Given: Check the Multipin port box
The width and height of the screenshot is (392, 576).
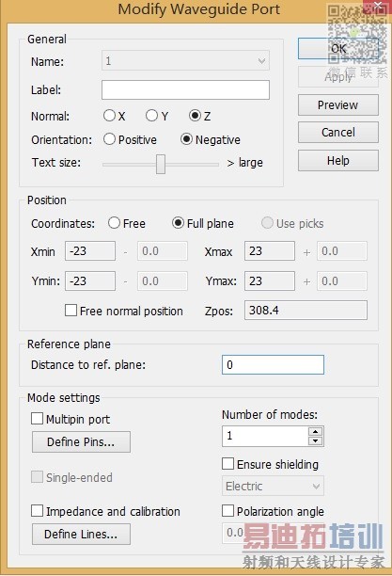Looking at the screenshot, I should pyautogui.click(x=37, y=419).
